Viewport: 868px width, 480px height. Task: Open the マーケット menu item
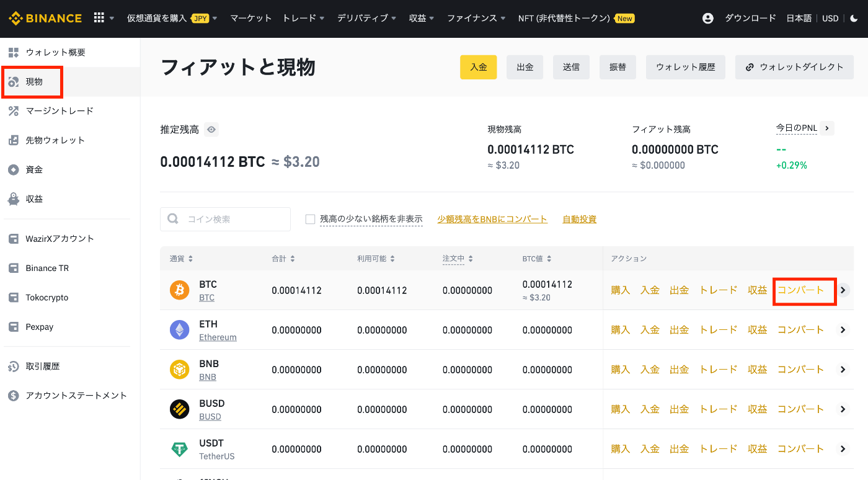pos(251,18)
